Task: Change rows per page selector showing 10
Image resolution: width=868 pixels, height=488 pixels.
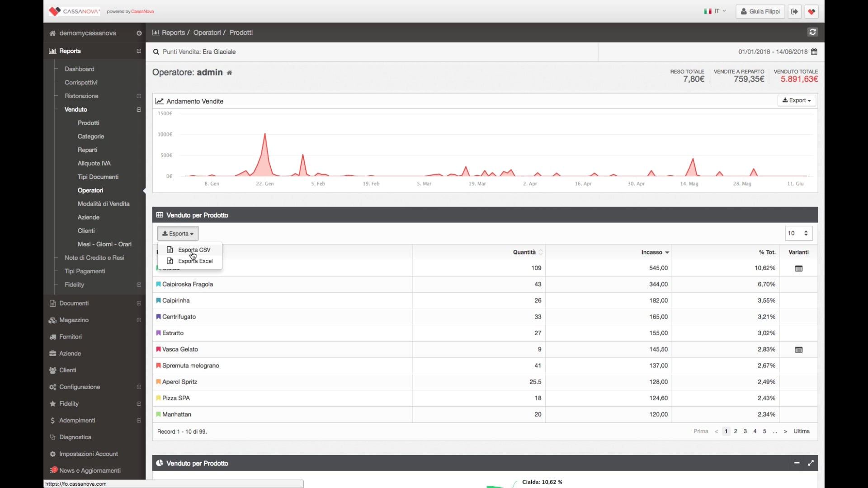Action: click(798, 234)
